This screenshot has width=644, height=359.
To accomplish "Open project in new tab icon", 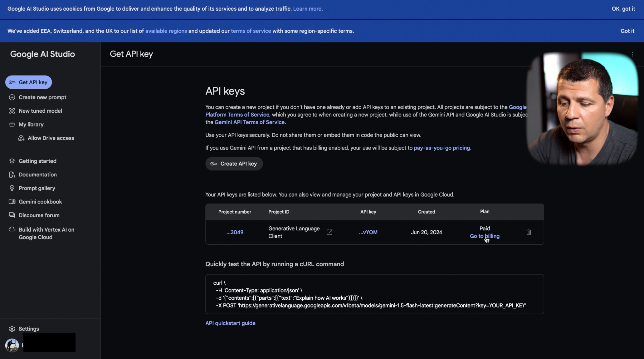I will (x=329, y=232).
